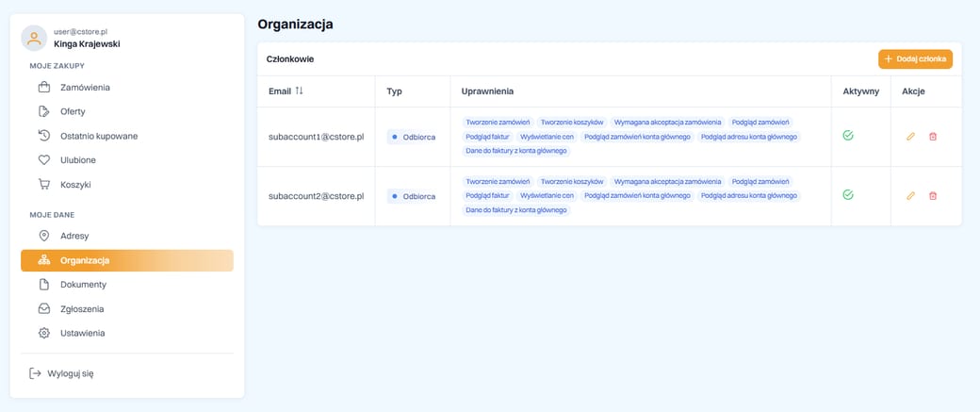
Task: Click the Organizacja page heading
Action: 295,25
